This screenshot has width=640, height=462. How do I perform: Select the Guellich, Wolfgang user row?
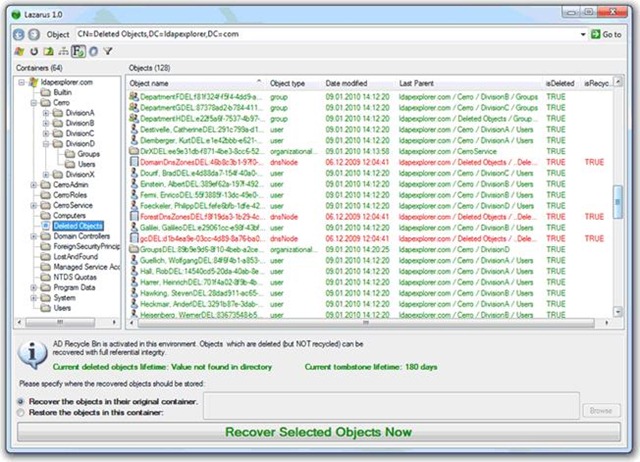(x=369, y=260)
